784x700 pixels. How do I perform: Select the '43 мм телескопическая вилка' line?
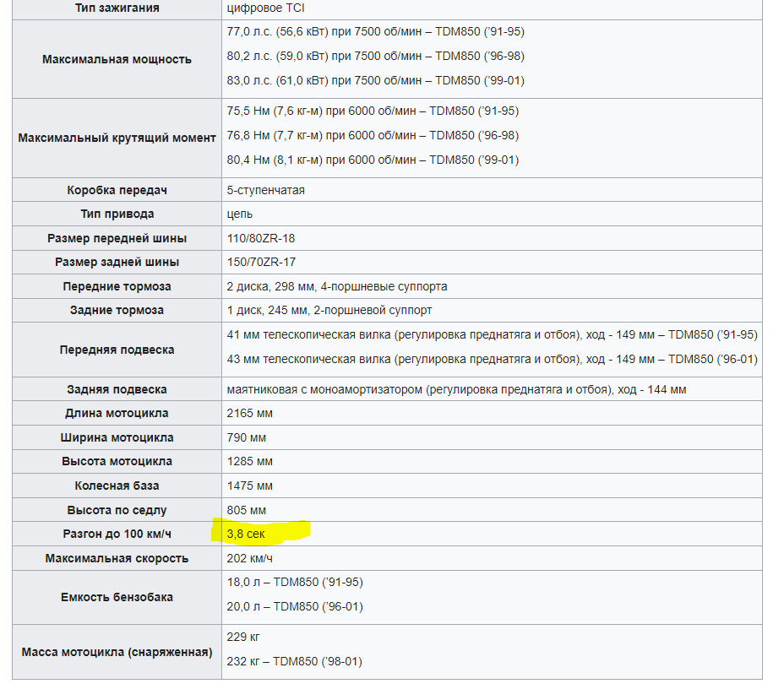492,359
